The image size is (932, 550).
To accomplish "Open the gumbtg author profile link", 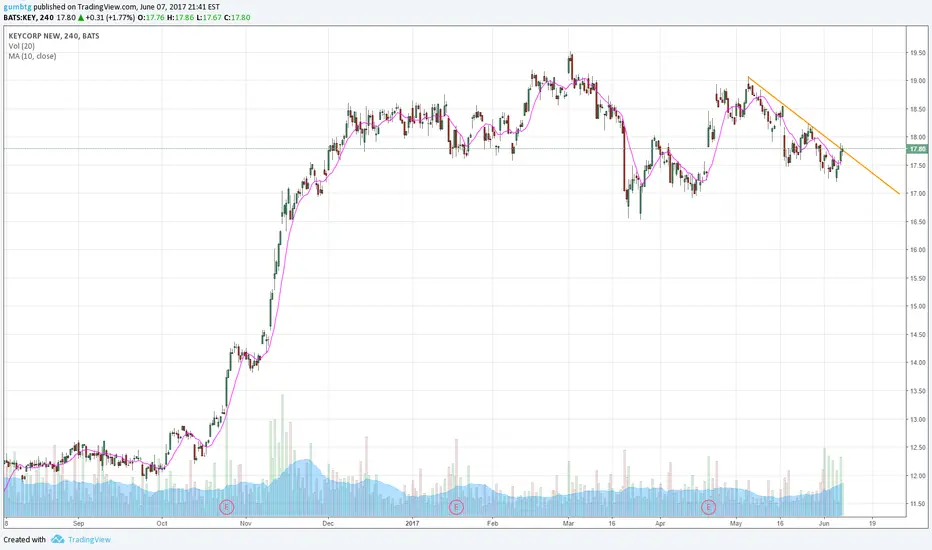I will (17, 7).
